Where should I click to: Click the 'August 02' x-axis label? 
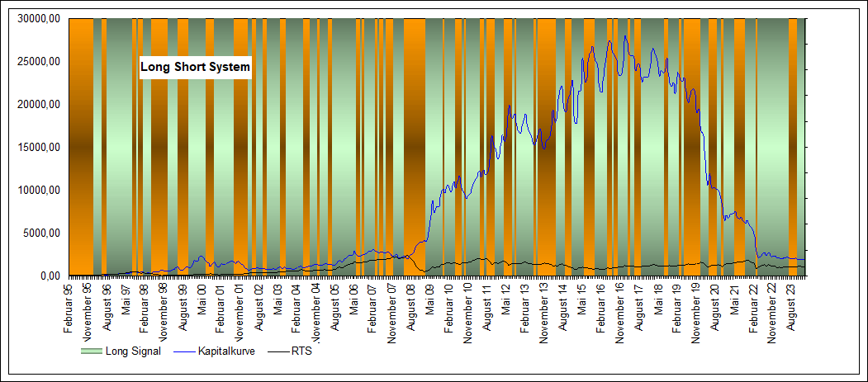coord(258,308)
